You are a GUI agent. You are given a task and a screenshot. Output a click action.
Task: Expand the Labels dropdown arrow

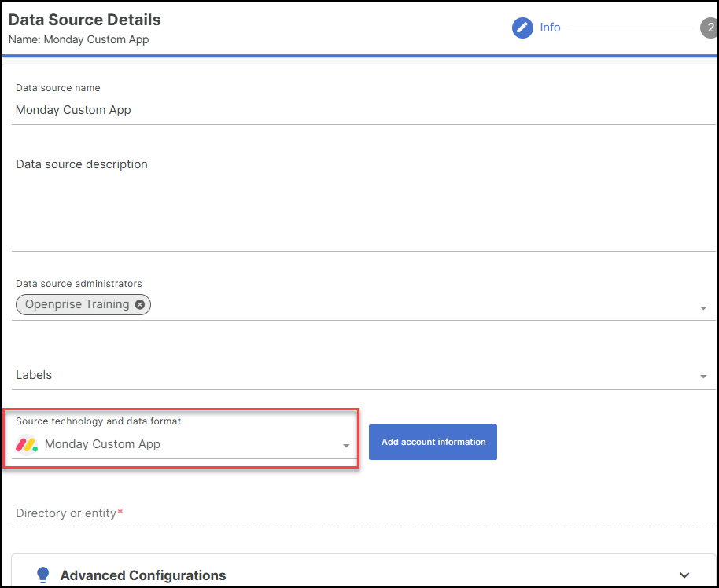[703, 377]
